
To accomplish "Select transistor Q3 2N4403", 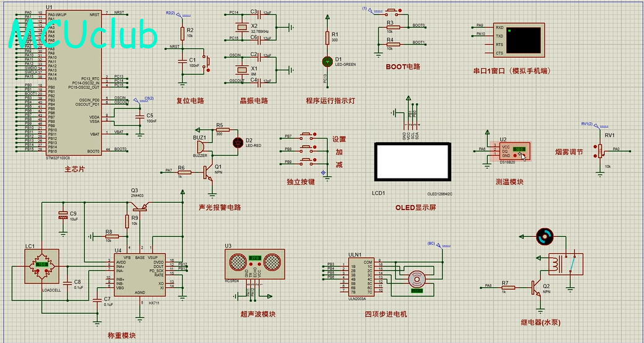I will (140, 207).
